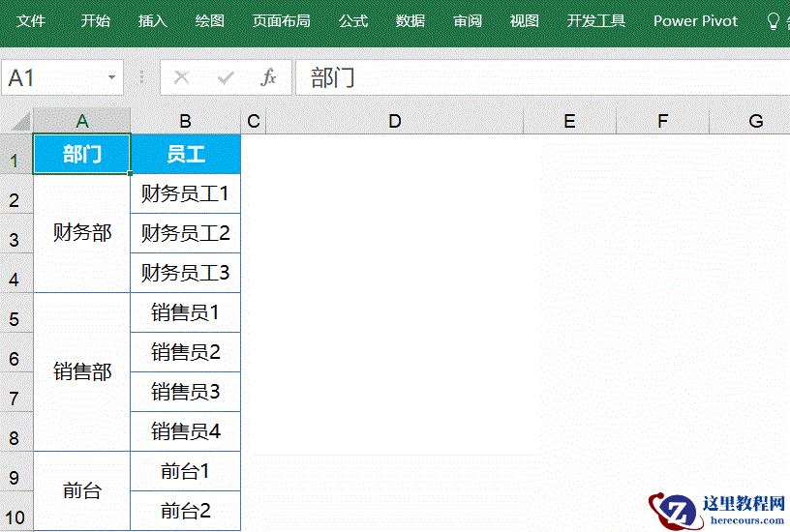Open the 视图 ribbon tab
This screenshot has width=790, height=532.
525,21
